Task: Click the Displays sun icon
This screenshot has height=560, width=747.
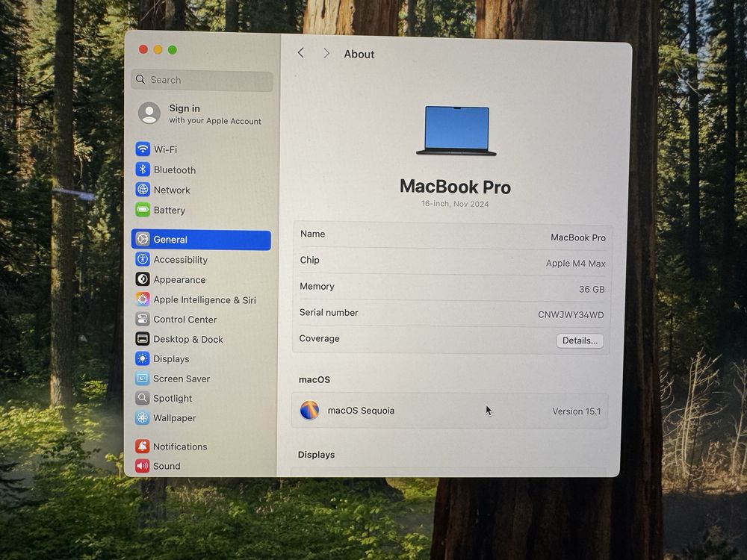Action: click(143, 358)
